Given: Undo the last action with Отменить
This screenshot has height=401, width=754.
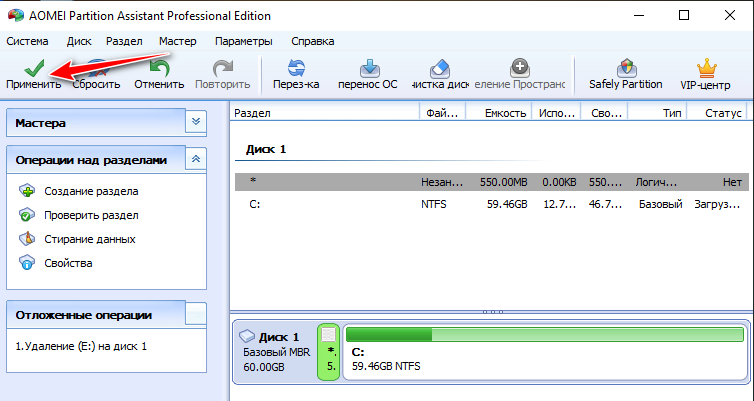Looking at the screenshot, I should tap(159, 74).
